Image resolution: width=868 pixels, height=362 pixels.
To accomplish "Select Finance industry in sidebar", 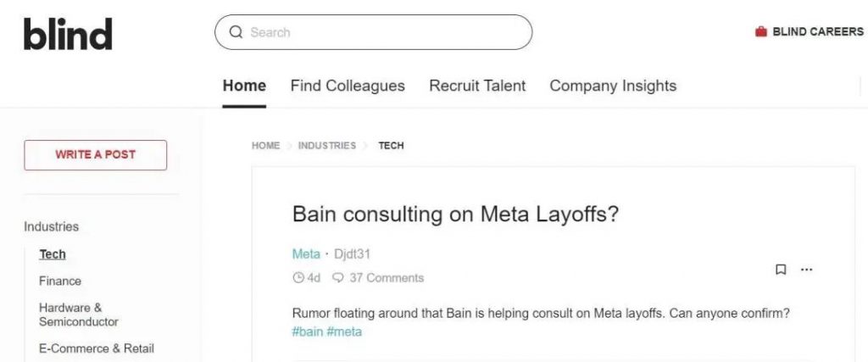I will pos(60,281).
